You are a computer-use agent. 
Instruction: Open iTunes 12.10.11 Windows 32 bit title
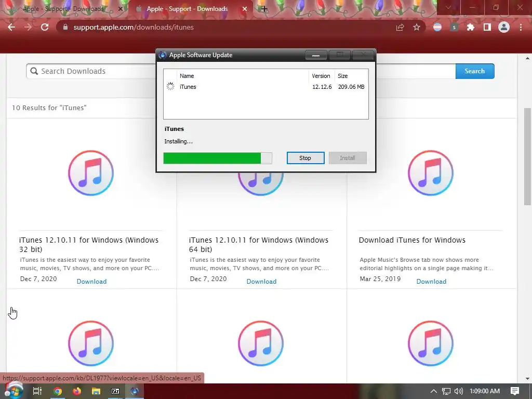point(89,245)
